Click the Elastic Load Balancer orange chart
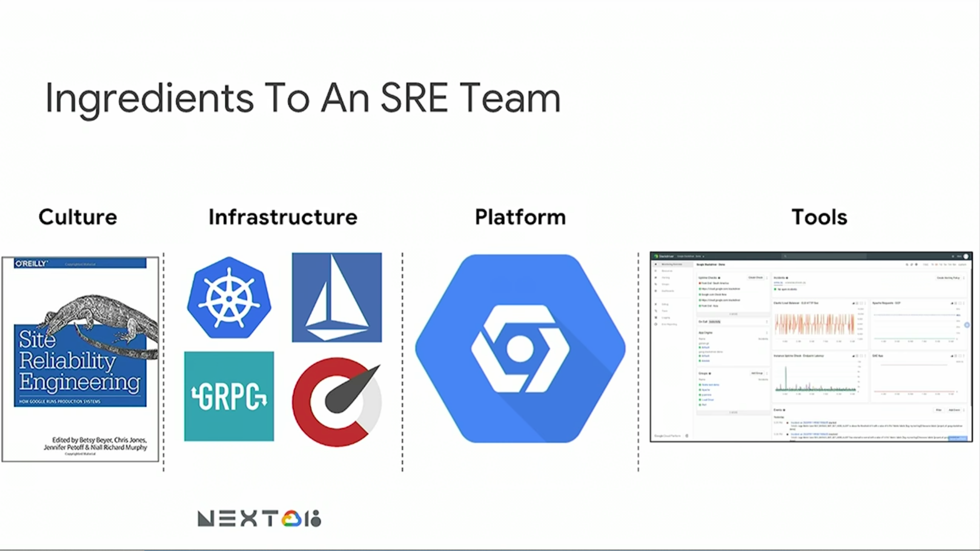Viewport: 980px width, 551px height. click(814, 324)
